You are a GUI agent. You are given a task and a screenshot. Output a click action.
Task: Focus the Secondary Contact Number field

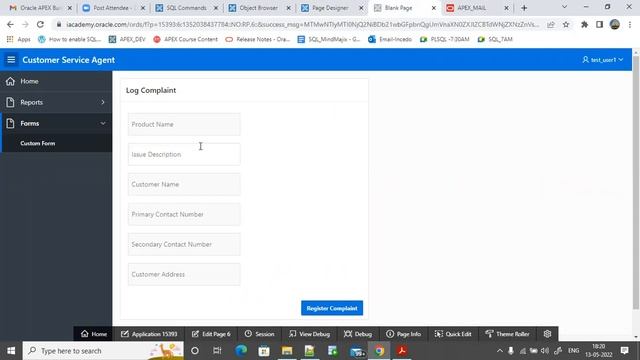(184, 244)
